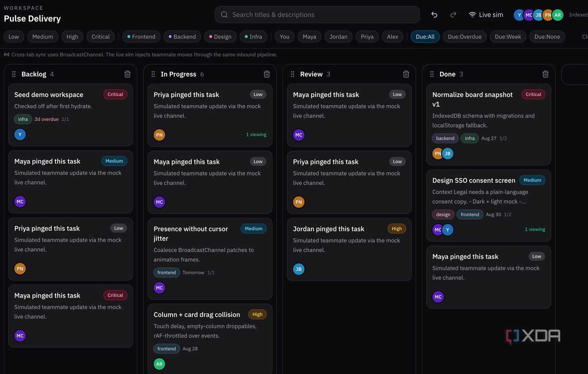Click the In Progress column drag handle
The height and width of the screenshot is (374, 588).
pyautogui.click(x=153, y=74)
